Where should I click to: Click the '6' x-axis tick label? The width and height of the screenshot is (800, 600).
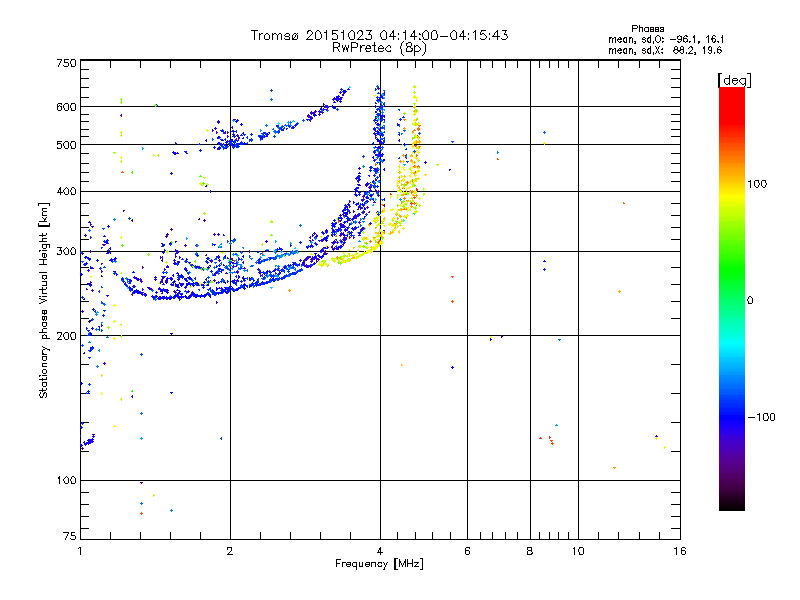[467, 551]
